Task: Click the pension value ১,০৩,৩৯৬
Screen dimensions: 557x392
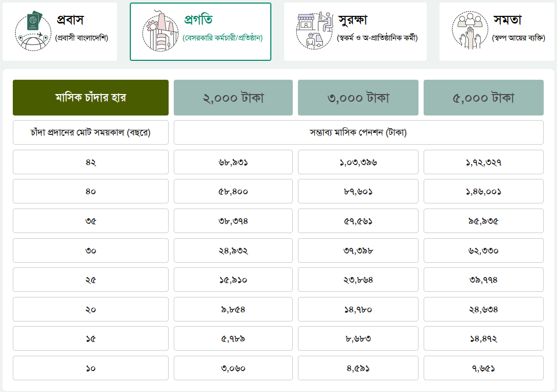Action: pyautogui.click(x=358, y=162)
